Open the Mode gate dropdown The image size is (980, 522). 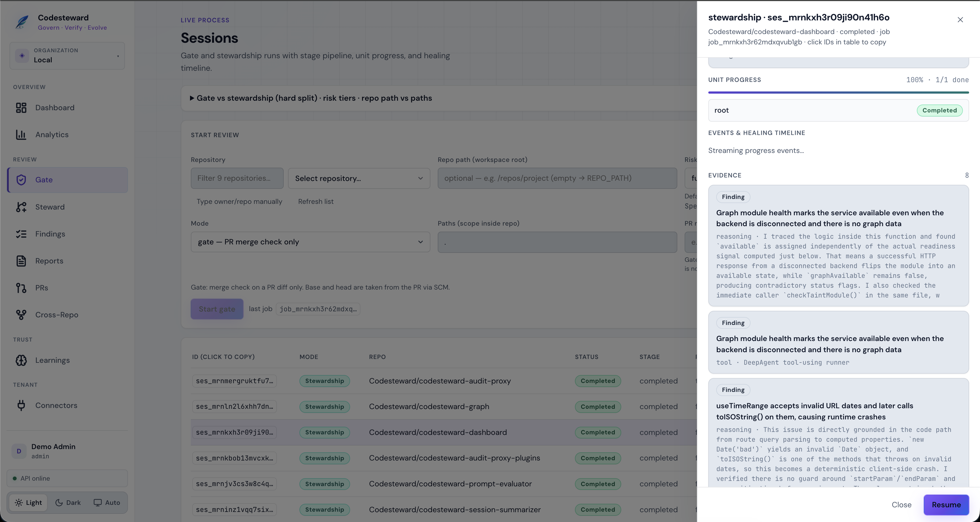(x=310, y=242)
